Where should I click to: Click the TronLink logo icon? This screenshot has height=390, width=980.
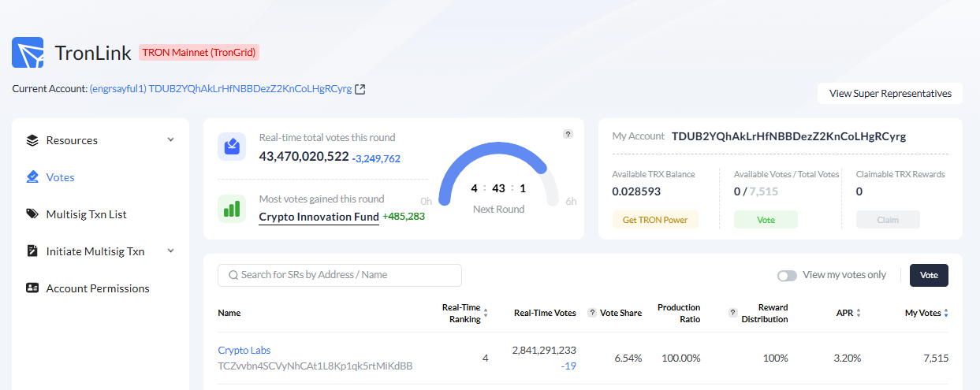coord(28,52)
